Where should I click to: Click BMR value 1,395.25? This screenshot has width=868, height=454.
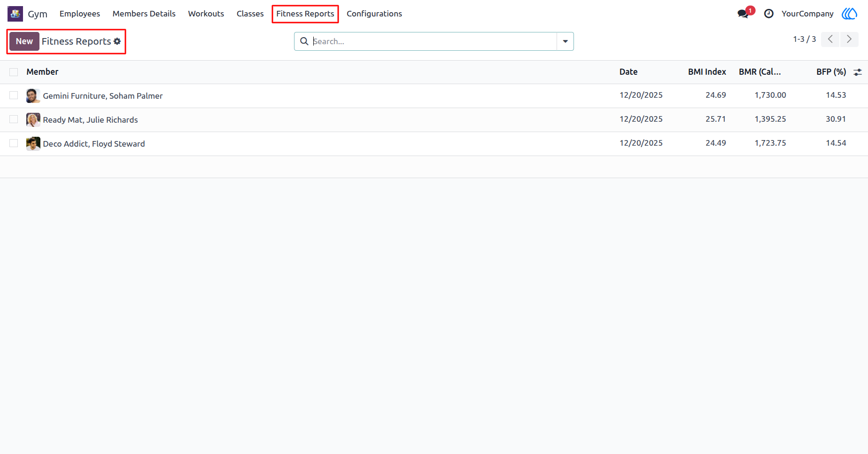coord(770,119)
